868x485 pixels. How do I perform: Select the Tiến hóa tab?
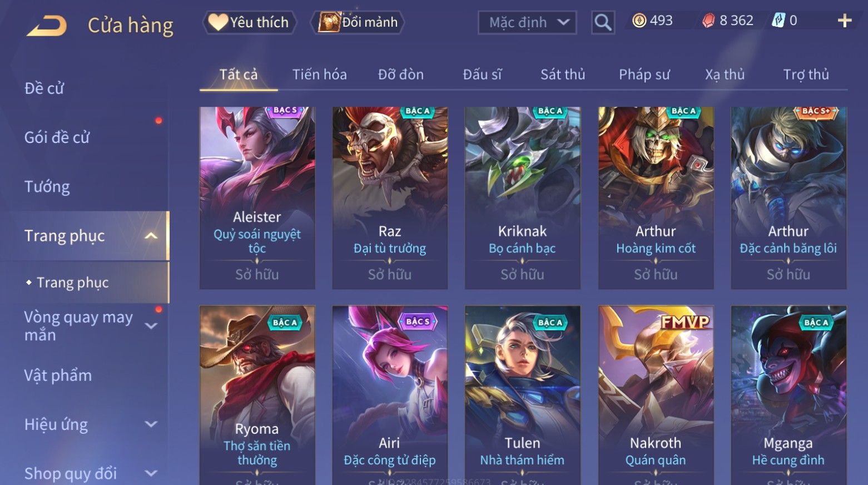click(320, 75)
